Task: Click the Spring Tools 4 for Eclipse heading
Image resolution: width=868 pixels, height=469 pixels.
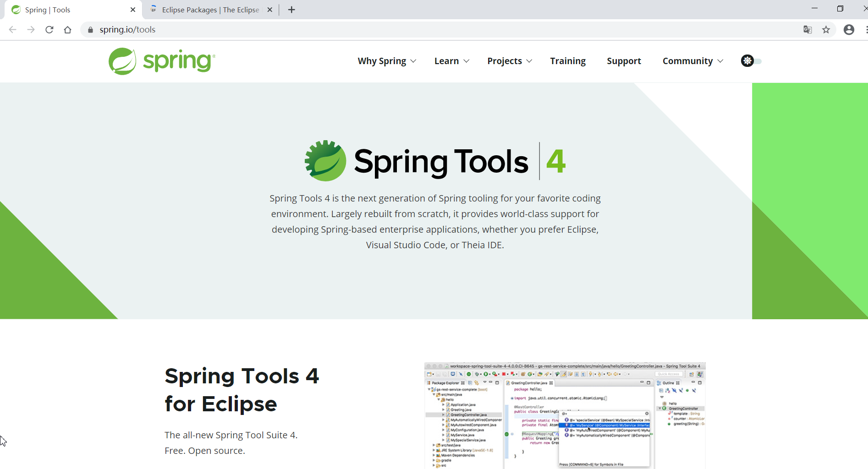Action: point(242,390)
